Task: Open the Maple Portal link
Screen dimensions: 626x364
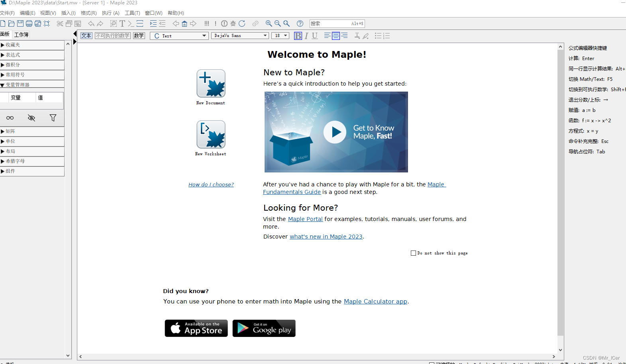Action: [x=305, y=219]
